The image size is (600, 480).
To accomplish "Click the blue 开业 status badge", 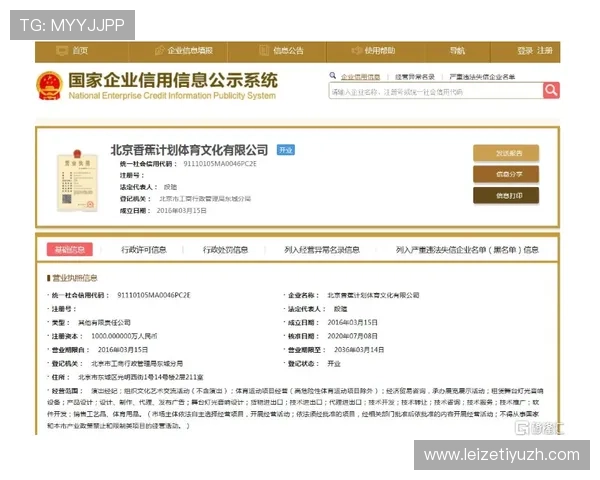I will coord(286,150).
